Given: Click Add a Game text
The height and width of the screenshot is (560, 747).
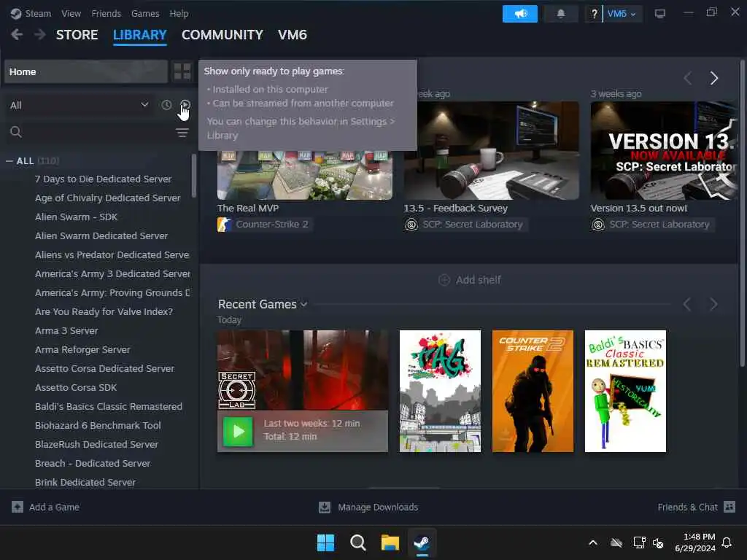Looking at the screenshot, I should [x=54, y=507].
